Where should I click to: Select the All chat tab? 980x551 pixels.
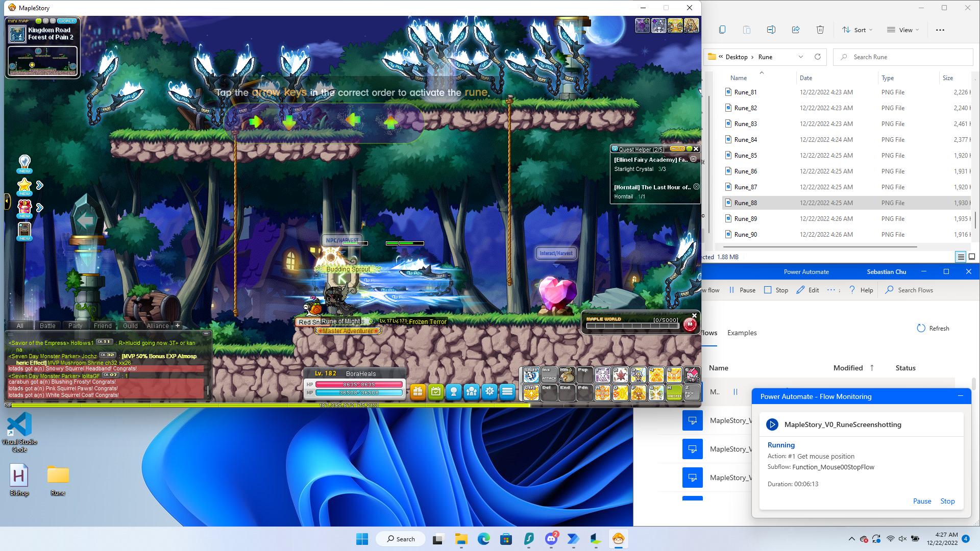20,325
